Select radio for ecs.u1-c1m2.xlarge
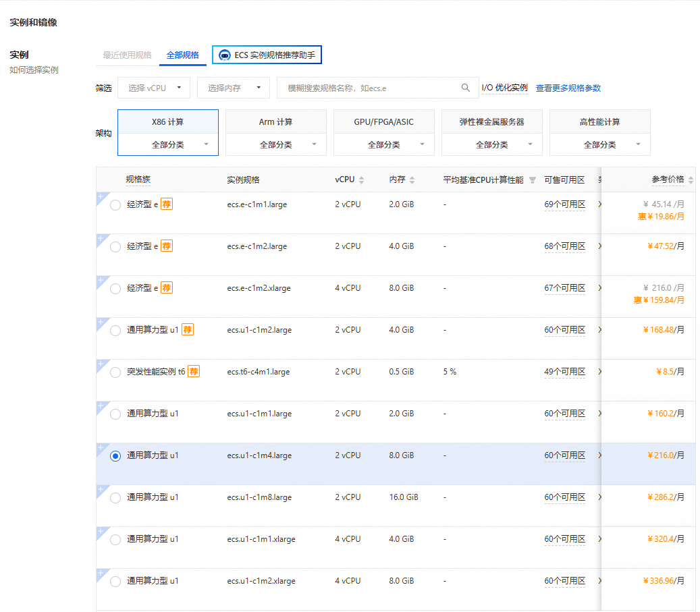This screenshot has width=700, height=612. (115, 582)
